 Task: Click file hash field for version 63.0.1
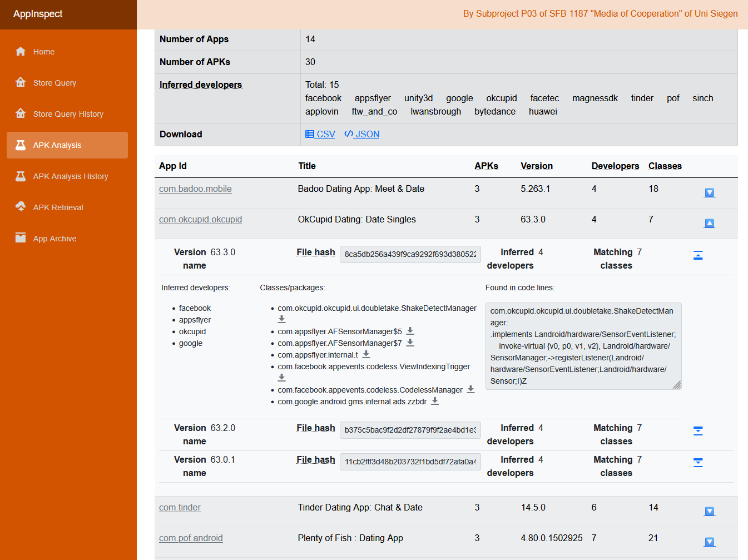click(x=410, y=462)
